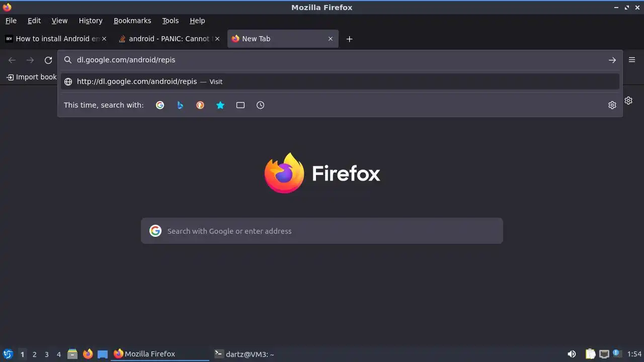Open the clipboard manager tray icon

pos(590,354)
